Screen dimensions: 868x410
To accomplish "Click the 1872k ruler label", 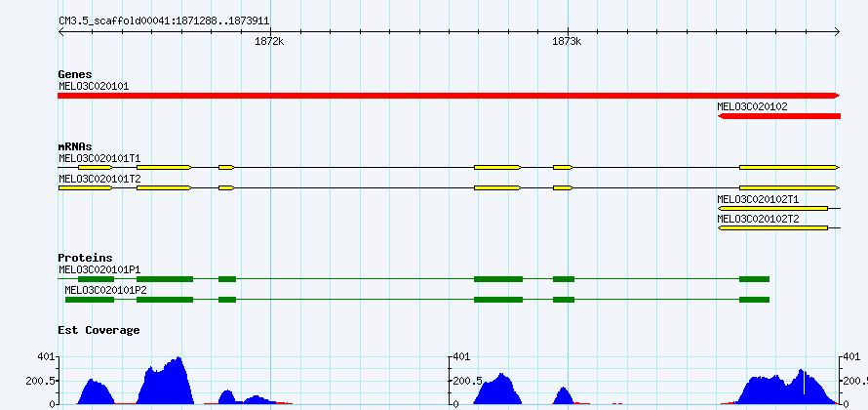I will click(269, 42).
